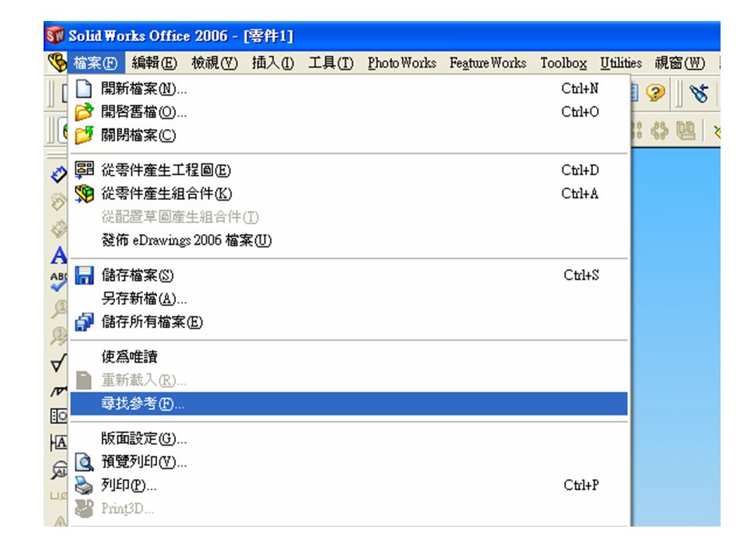
Task: Click the assembly-from-part cube icon
Action: (x=84, y=194)
